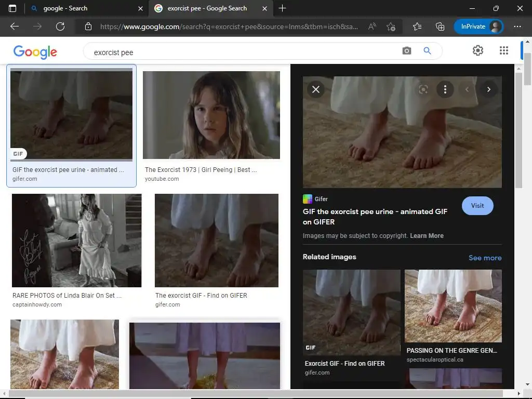The image size is (532, 399).
Task: Open the Collections icon
Action: point(440,26)
